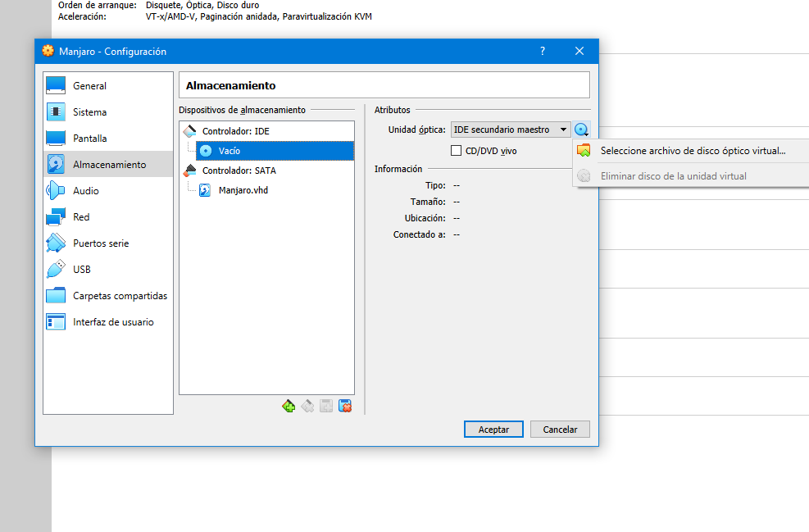Click Eliminar disco de la unidad virtual

(691, 176)
